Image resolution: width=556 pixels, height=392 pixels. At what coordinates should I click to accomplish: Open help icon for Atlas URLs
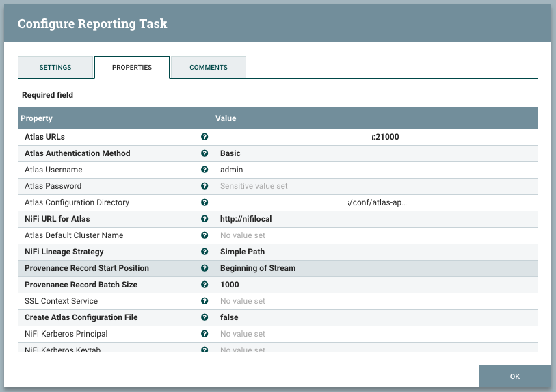coord(204,137)
